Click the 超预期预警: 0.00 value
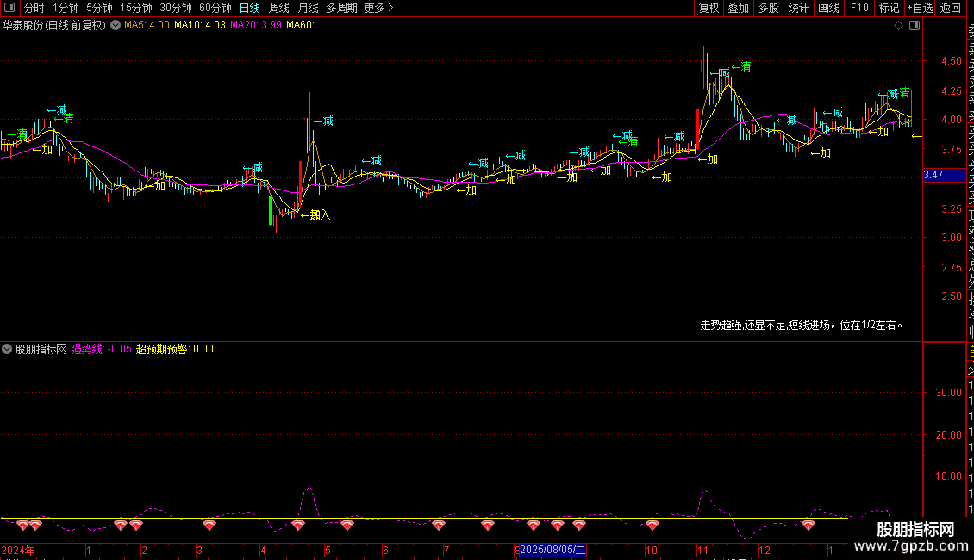The height and width of the screenshot is (560, 974). coord(175,349)
